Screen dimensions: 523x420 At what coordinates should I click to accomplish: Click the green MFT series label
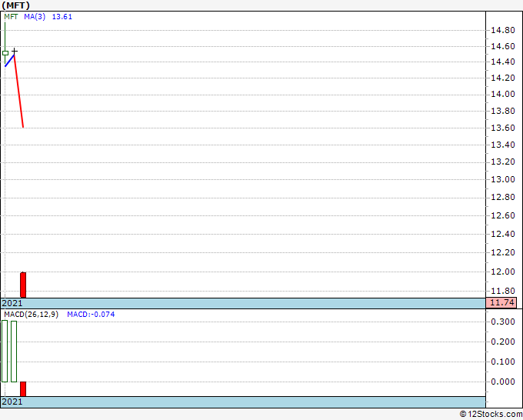(11, 17)
